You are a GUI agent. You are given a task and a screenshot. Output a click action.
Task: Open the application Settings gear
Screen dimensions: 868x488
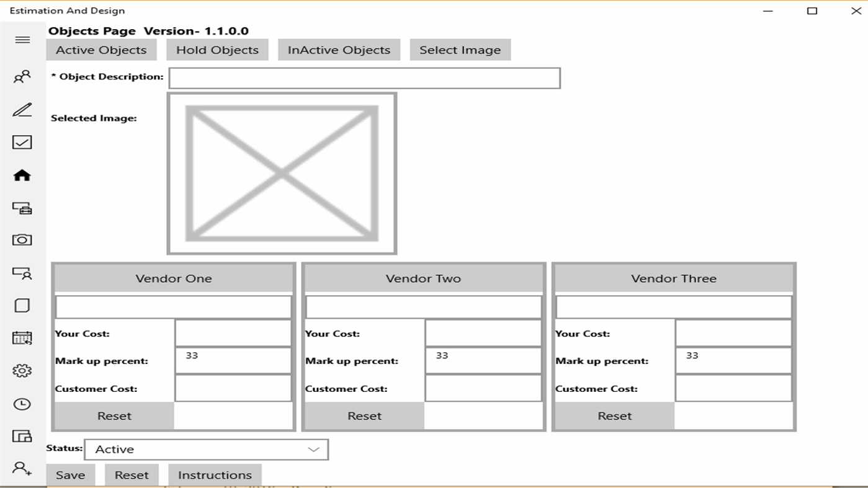(x=22, y=370)
